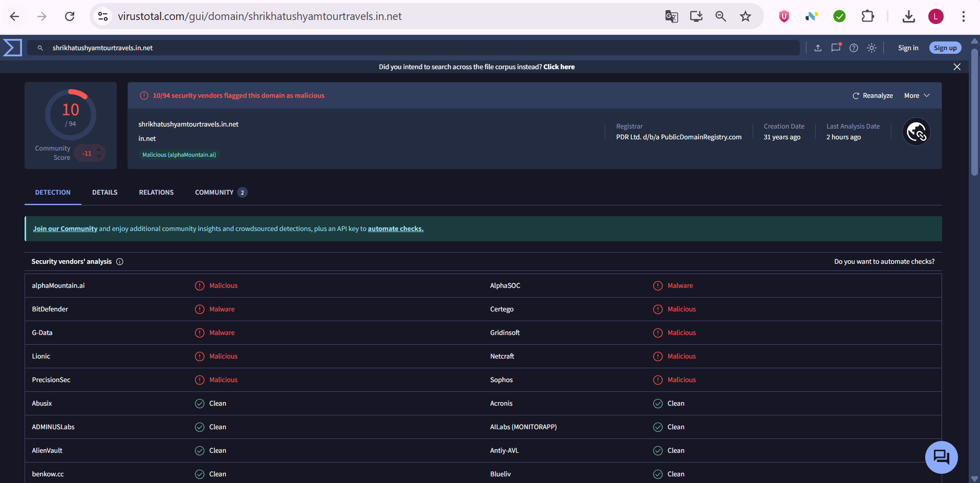The image size is (980, 483).
Task: Click the upload file icon
Action: coord(818,48)
